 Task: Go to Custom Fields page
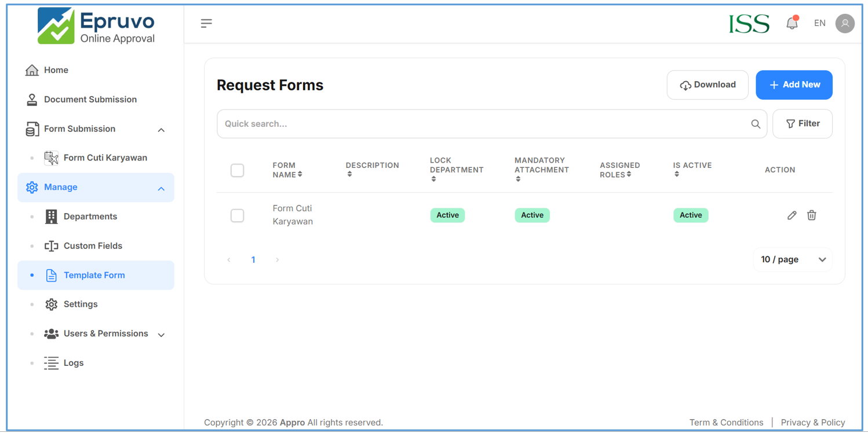[x=93, y=246]
